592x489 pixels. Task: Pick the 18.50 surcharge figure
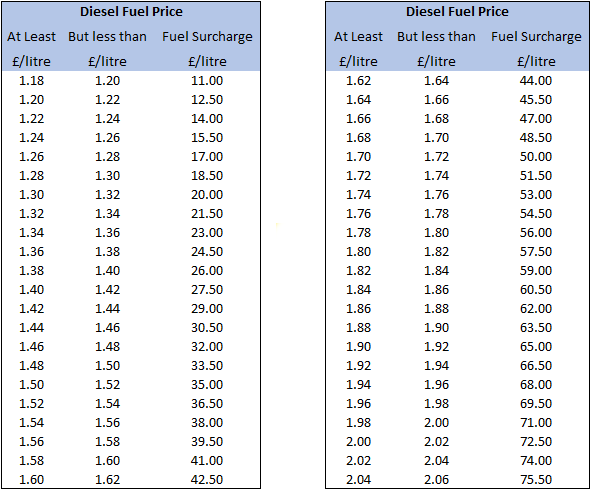(207, 176)
